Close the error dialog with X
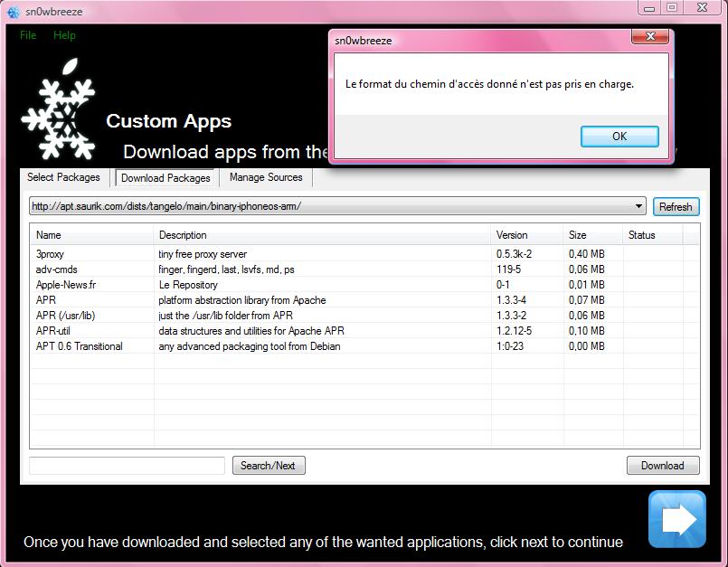Image resolution: width=728 pixels, height=567 pixels. tap(650, 36)
